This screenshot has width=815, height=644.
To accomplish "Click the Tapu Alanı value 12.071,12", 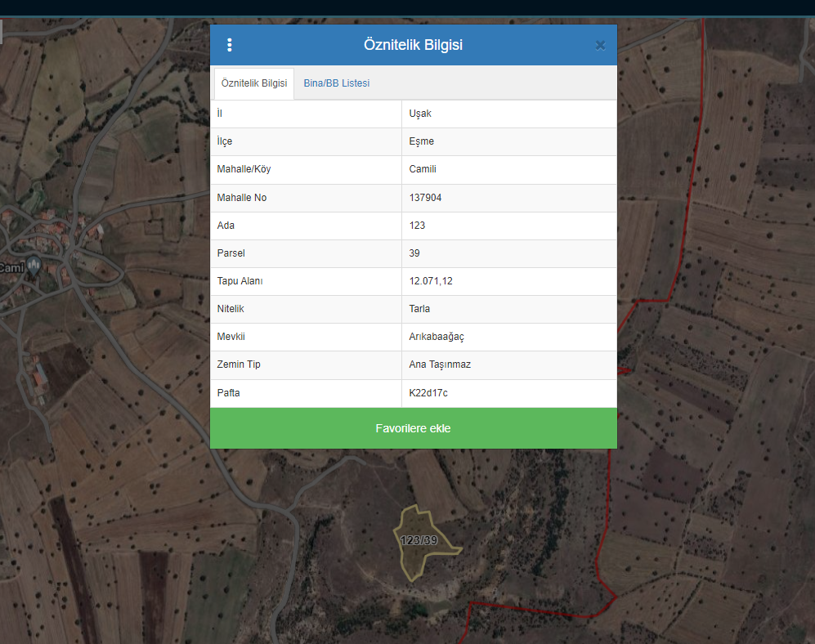I will click(x=431, y=281).
